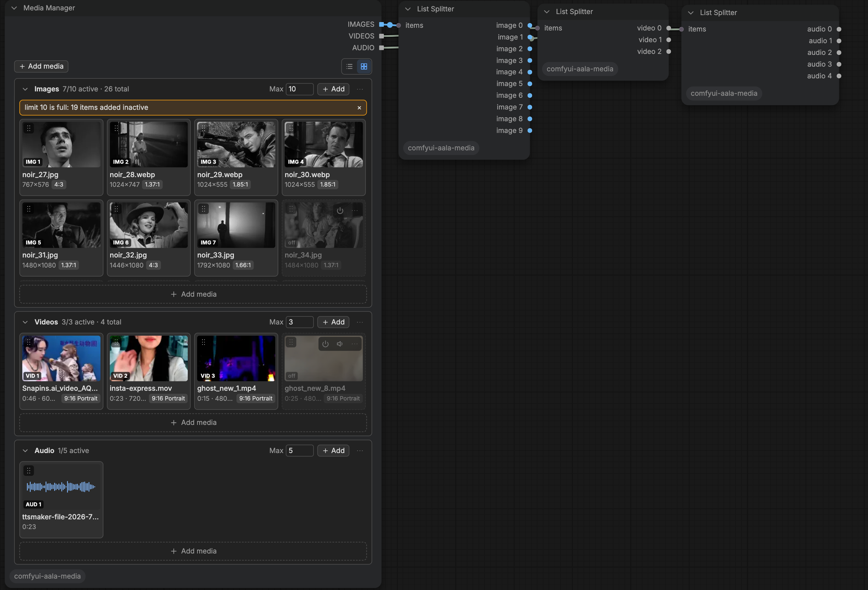Open Images section more options menu

pos(360,89)
